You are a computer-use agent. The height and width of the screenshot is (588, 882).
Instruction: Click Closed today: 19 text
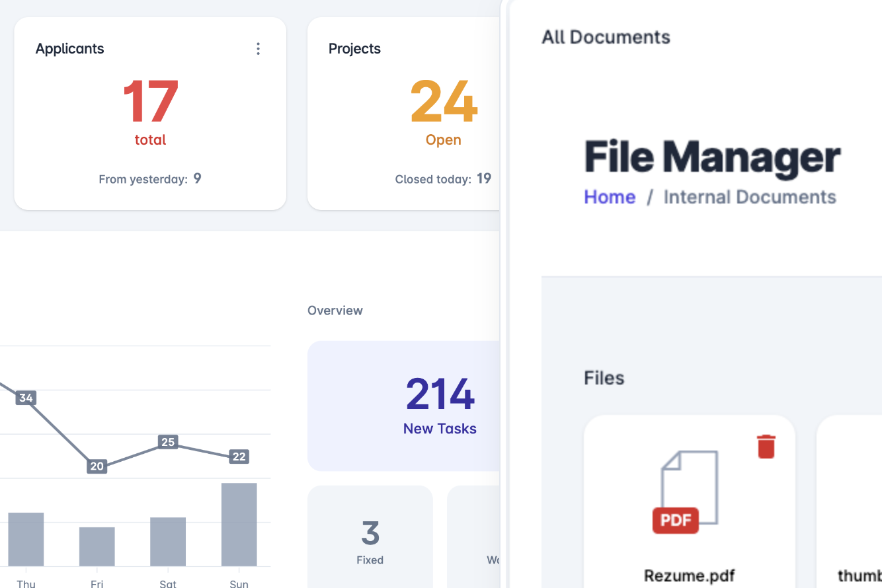(443, 178)
